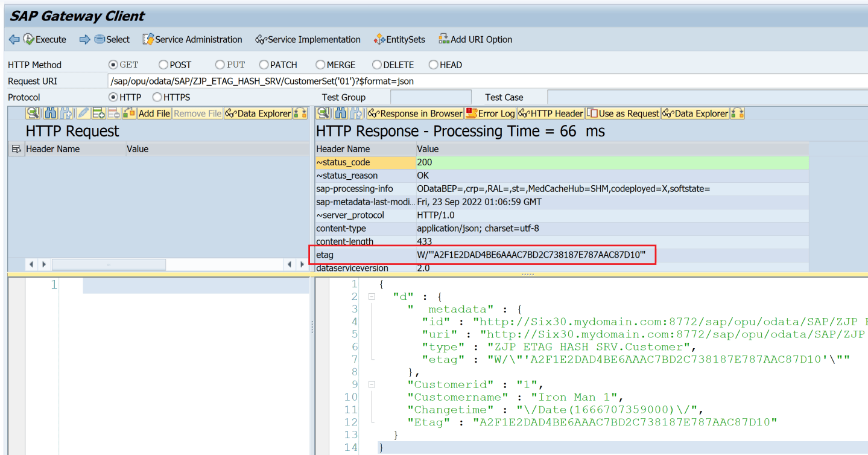The height and width of the screenshot is (455, 868).
Task: Select the POST method radio button
Action: pos(163,65)
